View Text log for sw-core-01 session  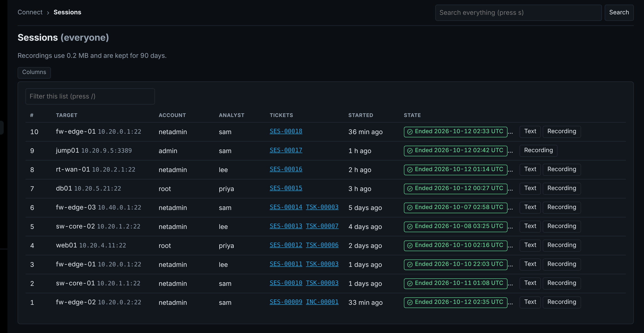pyautogui.click(x=530, y=283)
